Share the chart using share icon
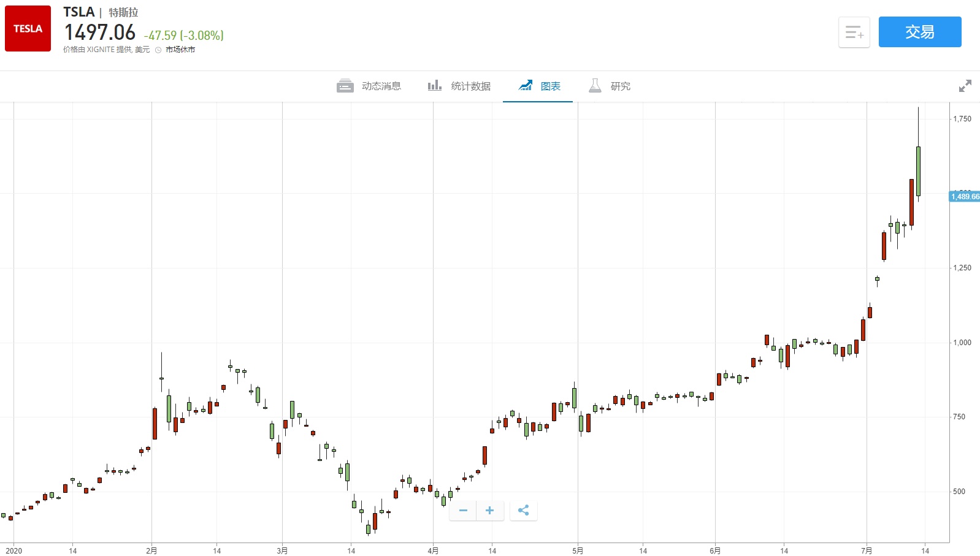The image size is (980, 556). pos(523,511)
